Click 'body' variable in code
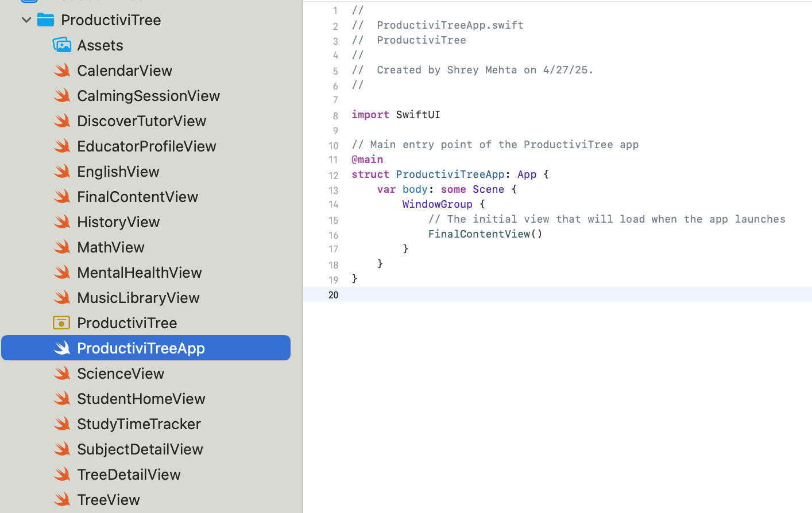 coord(415,189)
